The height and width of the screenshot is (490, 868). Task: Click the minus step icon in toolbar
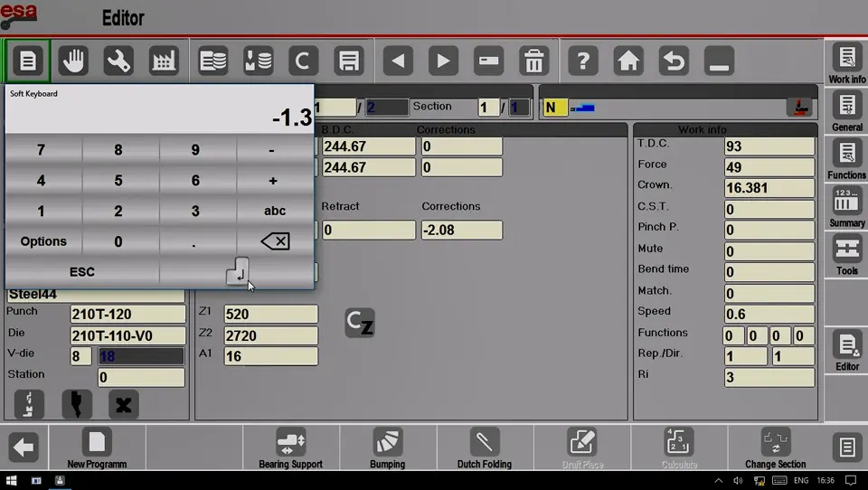(x=489, y=61)
